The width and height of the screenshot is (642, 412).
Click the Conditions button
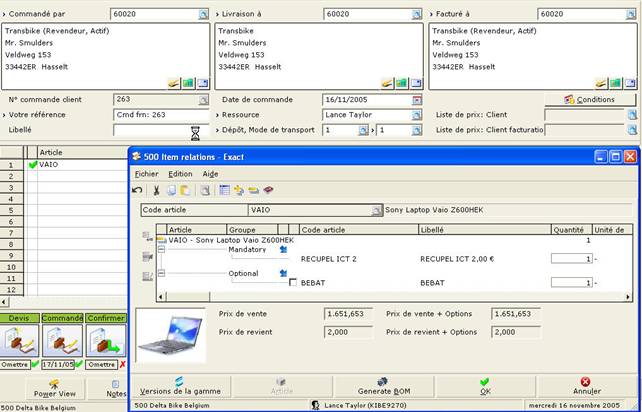click(x=590, y=100)
